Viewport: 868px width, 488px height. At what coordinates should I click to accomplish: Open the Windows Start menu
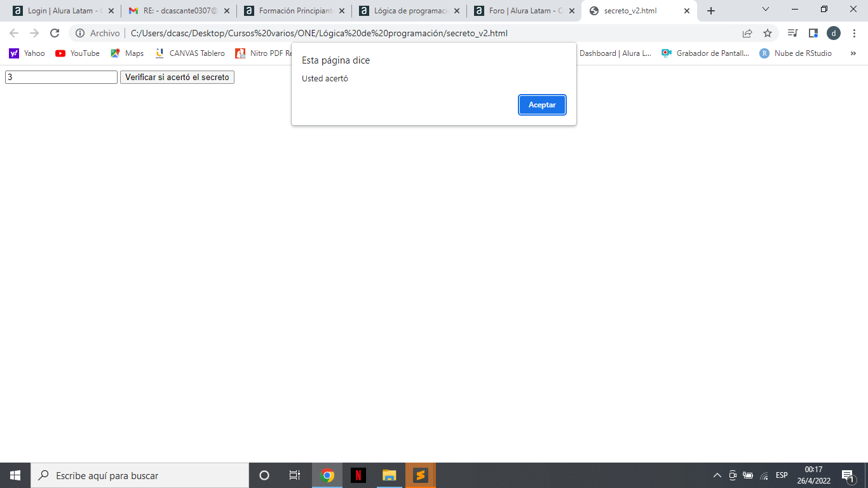(15, 475)
